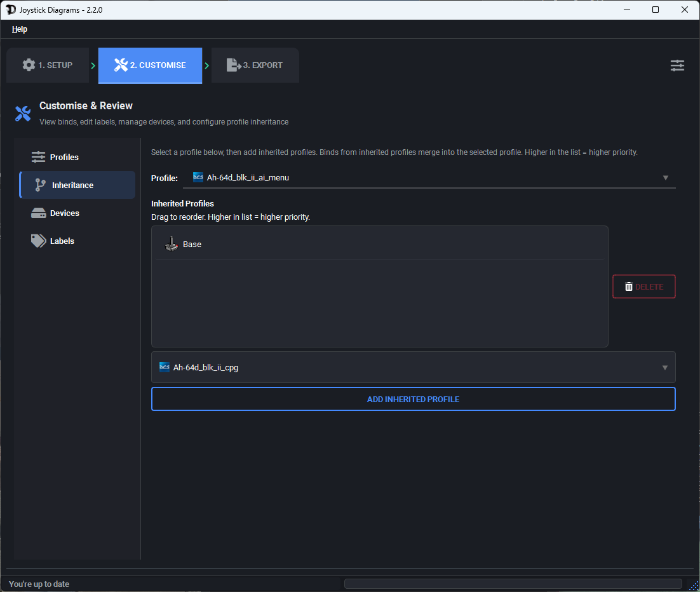Maximize the Joystick Diagrams window

click(656, 10)
